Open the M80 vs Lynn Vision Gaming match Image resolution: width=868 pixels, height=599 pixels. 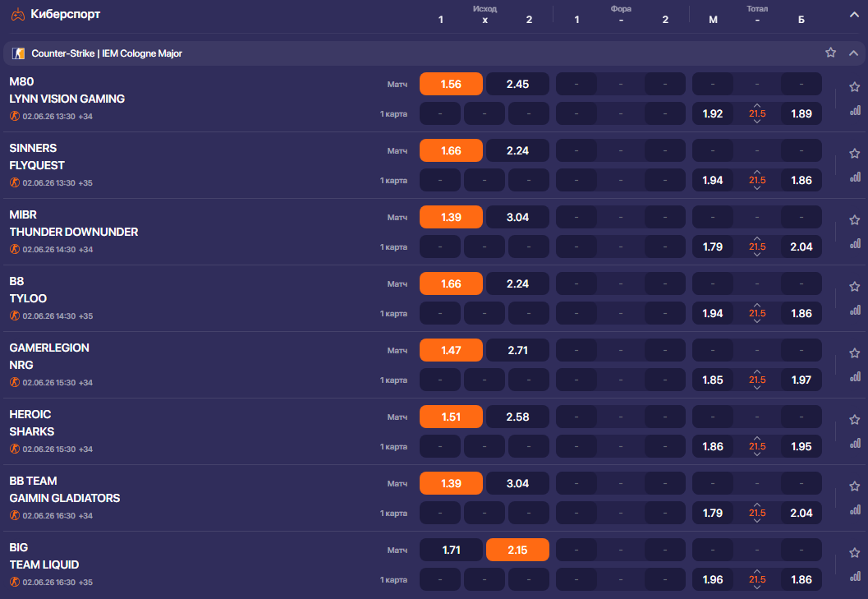pos(67,90)
